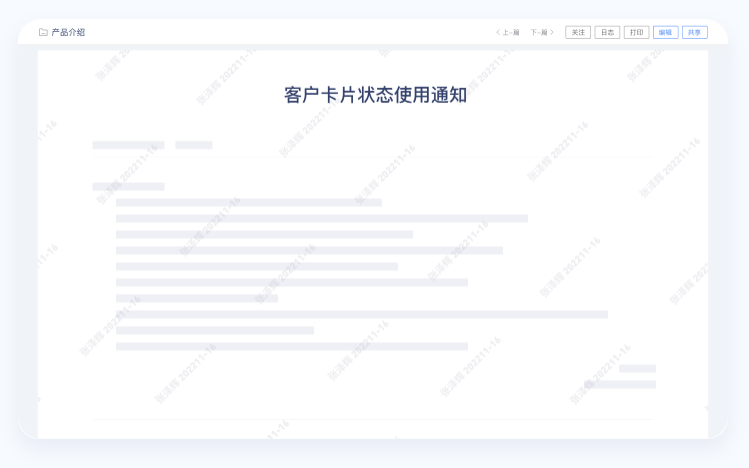The width and height of the screenshot is (749, 468).
Task: Go to next article via 下一篇
Action: pyautogui.click(x=542, y=32)
